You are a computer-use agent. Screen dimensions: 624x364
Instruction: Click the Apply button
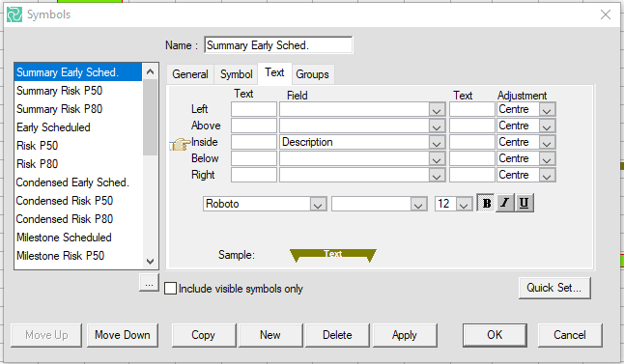tap(405, 335)
